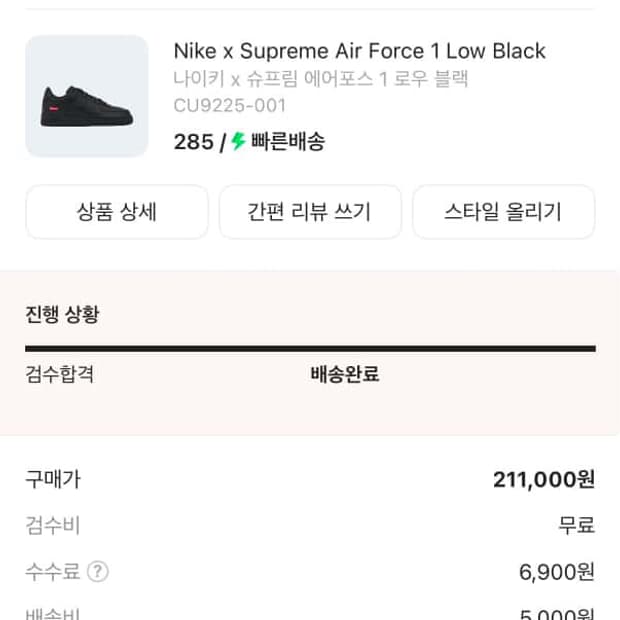Click the 무료 inspection fee value
The image size is (620, 620).
tap(576, 525)
